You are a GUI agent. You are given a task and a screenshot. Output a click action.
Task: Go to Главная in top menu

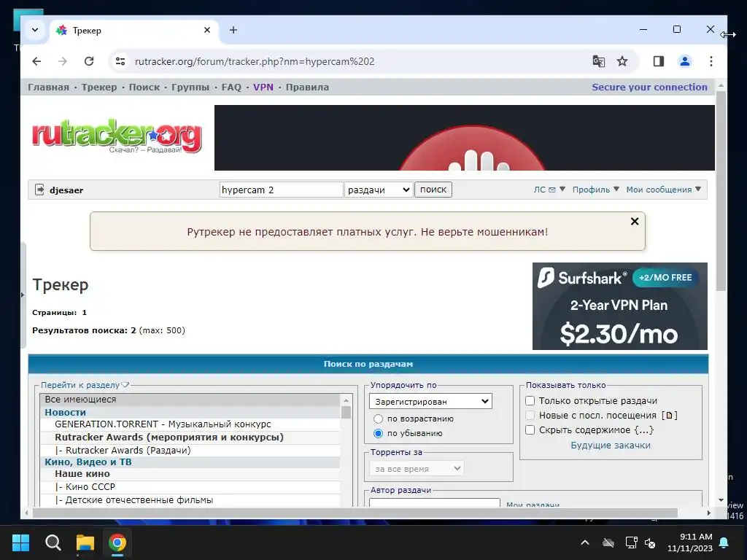click(x=48, y=87)
